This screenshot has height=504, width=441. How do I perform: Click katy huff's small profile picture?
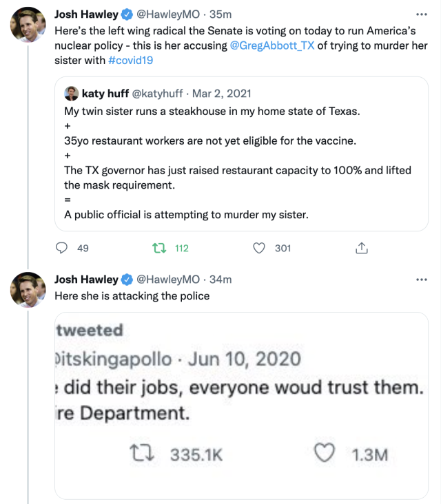click(71, 94)
